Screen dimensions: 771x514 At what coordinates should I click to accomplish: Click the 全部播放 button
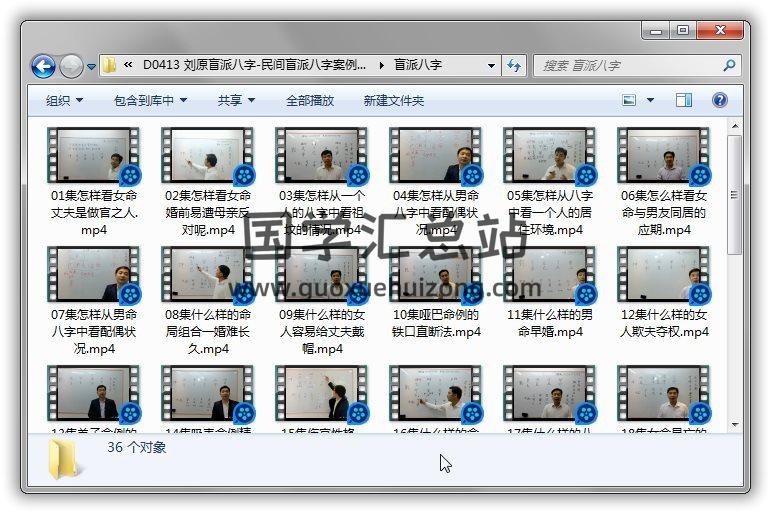click(310, 101)
